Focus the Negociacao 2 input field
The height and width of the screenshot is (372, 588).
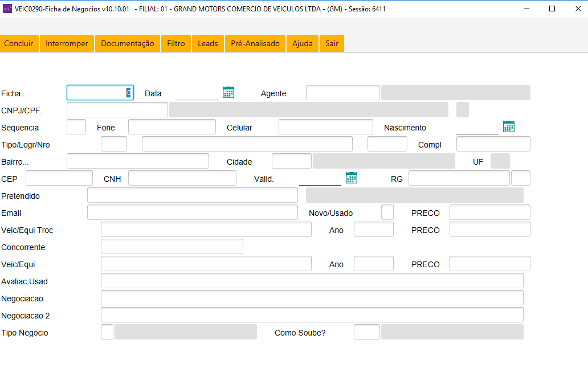[312, 314]
